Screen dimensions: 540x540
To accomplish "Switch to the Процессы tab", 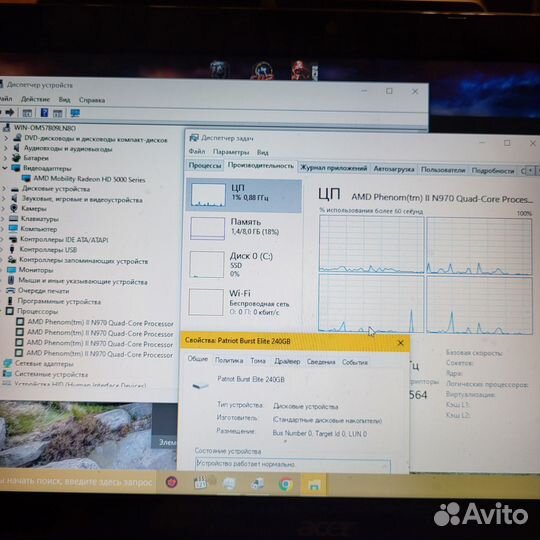I will [205, 166].
